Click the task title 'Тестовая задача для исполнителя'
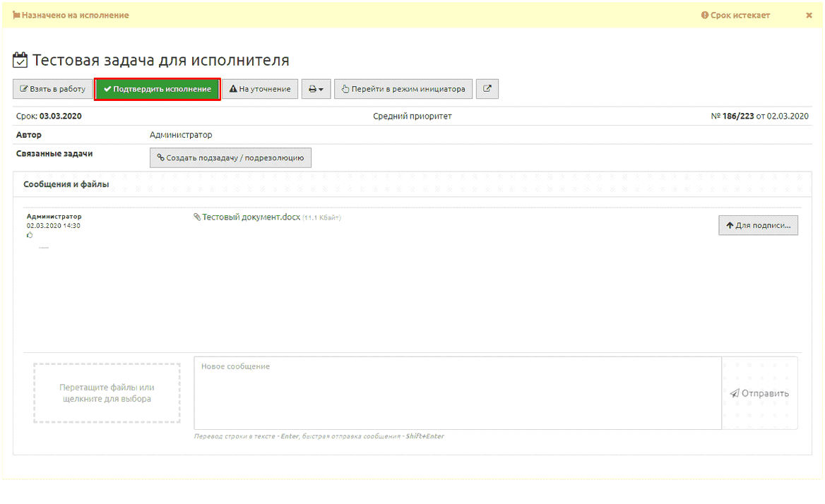The width and height of the screenshot is (825, 504). pos(161,61)
